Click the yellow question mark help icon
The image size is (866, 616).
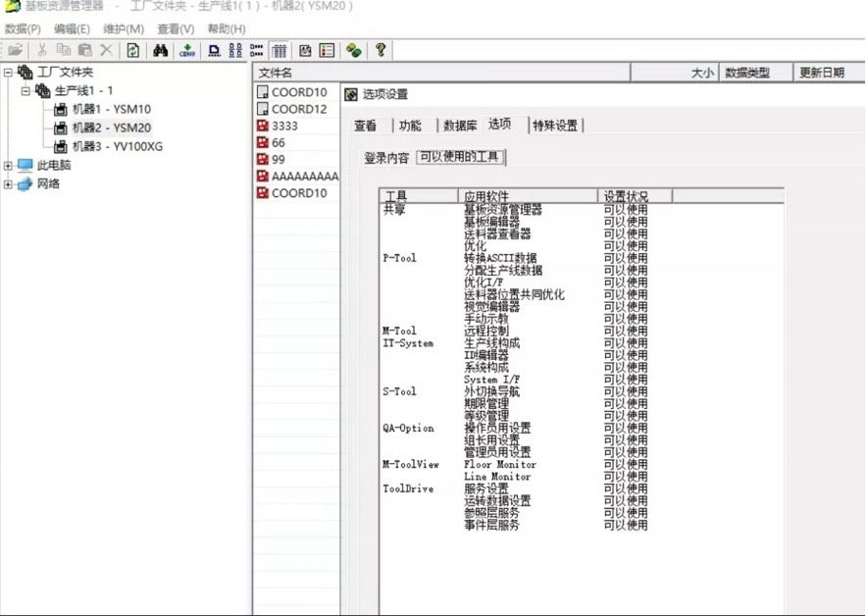[381, 50]
